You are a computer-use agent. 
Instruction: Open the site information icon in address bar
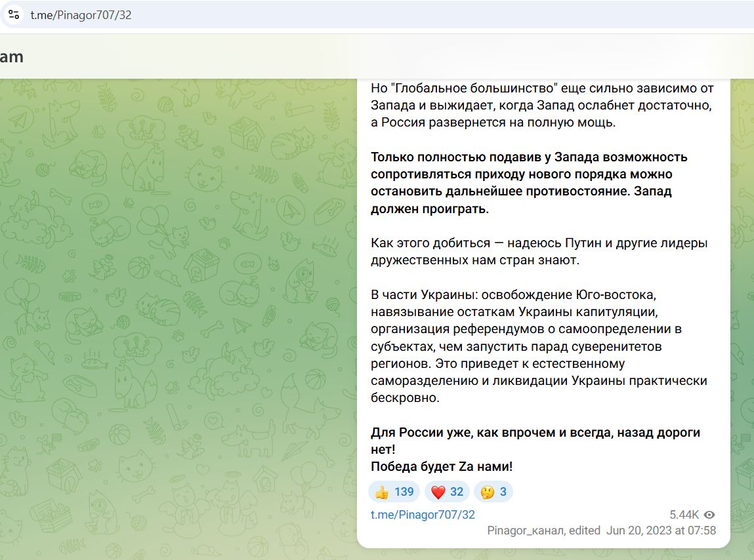[x=14, y=14]
